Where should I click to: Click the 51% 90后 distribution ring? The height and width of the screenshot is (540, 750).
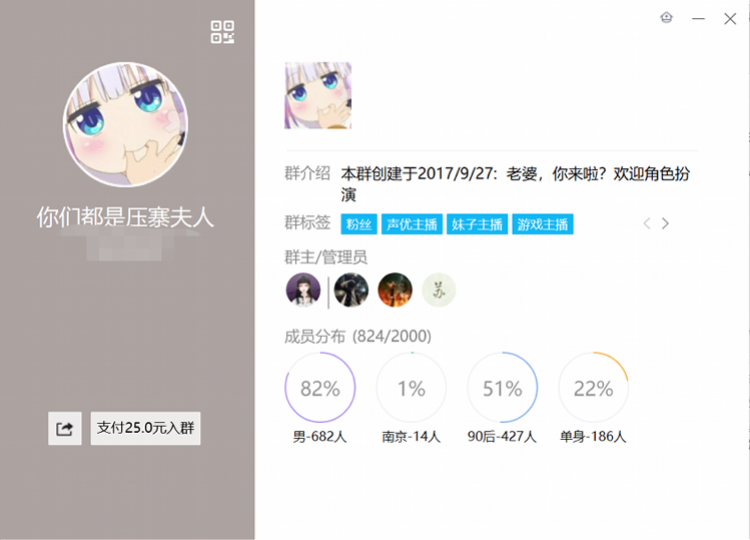pos(502,388)
